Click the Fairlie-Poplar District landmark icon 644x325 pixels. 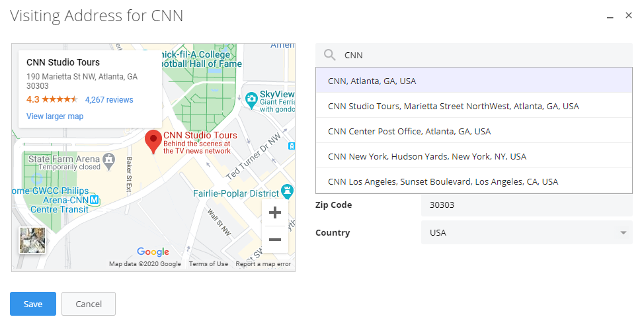[x=287, y=191]
